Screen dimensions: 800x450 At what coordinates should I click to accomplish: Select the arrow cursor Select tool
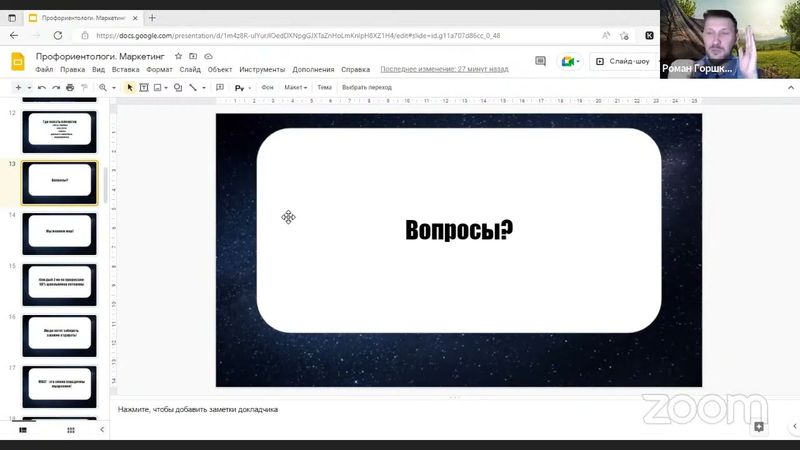coord(130,88)
